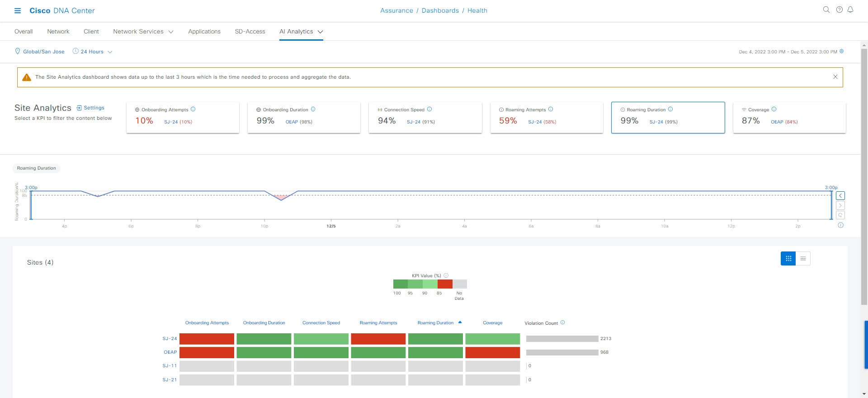This screenshot has width=868, height=398.
Task: Click the warning triangle icon in banner
Action: (27, 77)
